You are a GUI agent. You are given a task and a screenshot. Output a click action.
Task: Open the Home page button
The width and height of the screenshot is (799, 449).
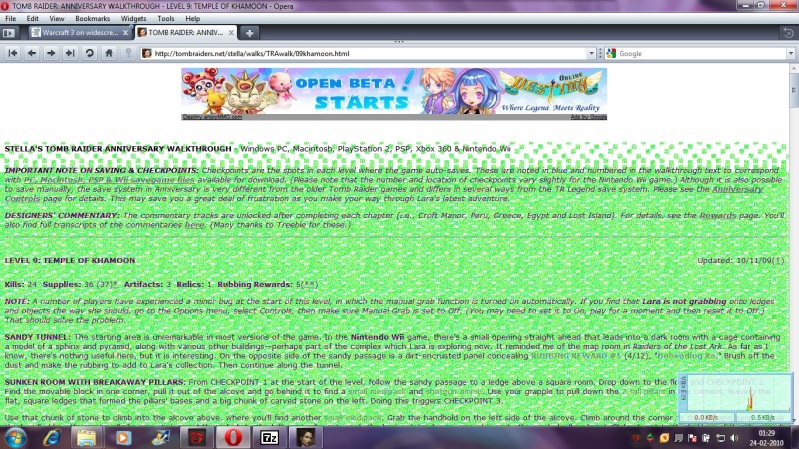point(109,53)
